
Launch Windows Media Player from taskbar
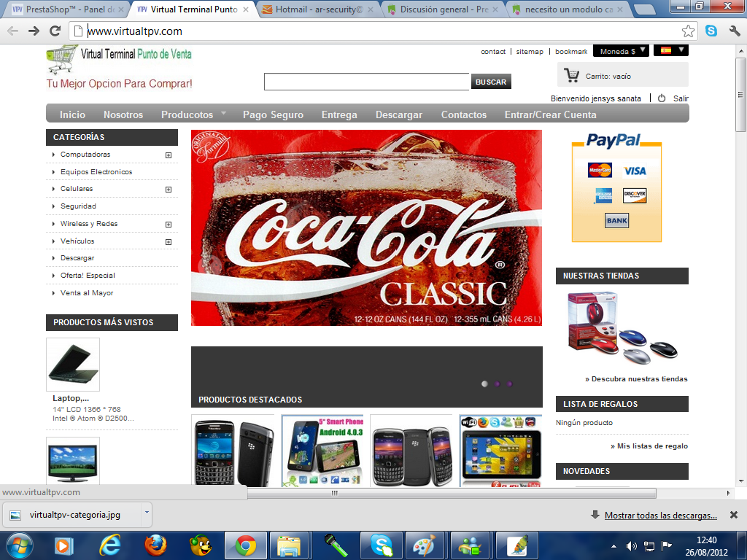tap(64, 545)
